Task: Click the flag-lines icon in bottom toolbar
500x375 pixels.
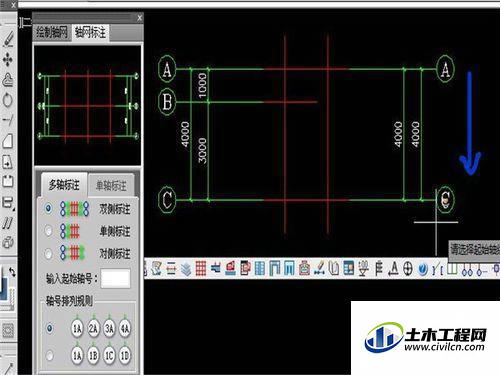Action: pyautogui.click(x=379, y=269)
